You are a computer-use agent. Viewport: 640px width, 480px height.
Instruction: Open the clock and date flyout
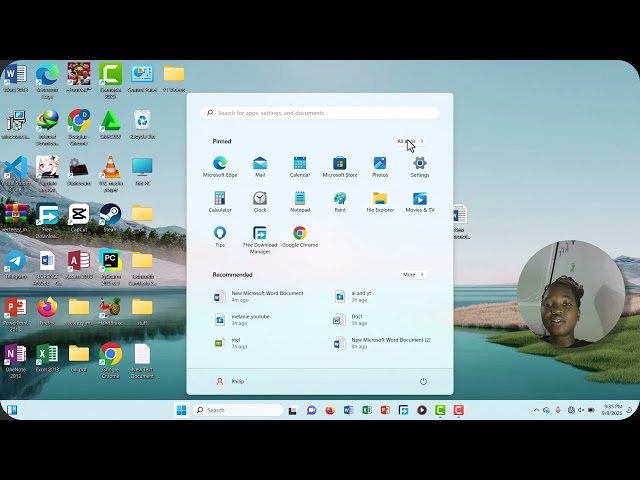click(612, 410)
